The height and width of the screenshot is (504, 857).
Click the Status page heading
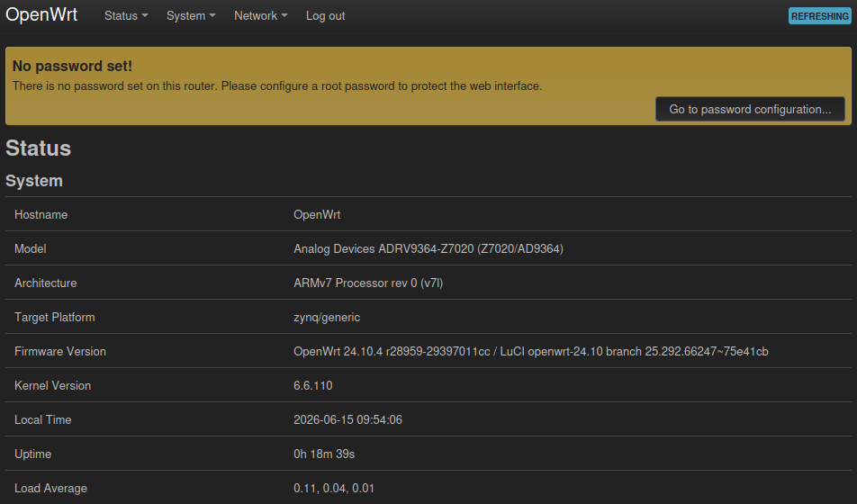click(38, 148)
